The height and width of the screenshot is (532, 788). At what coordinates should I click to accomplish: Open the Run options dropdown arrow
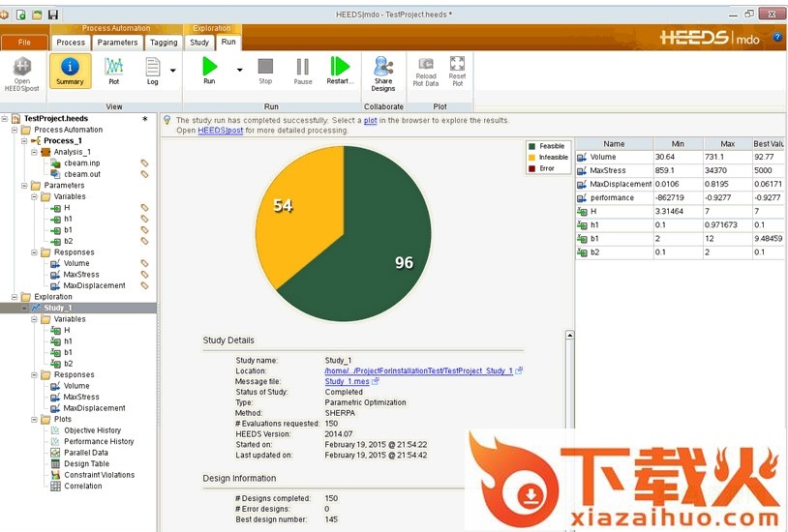coord(239,70)
